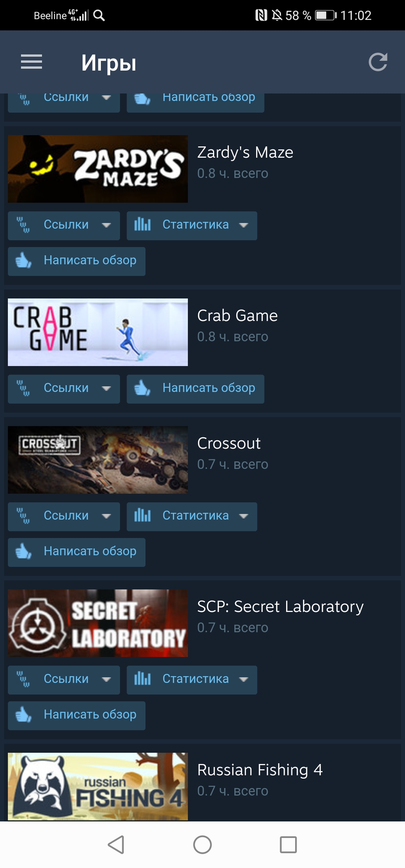
Task: Tap the search icon in status bar
Action: 99,15
